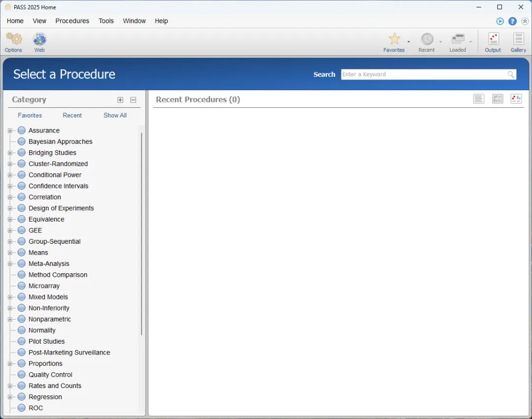Select the Microarray category icon
This screenshot has width=532, height=419.
coord(22,286)
